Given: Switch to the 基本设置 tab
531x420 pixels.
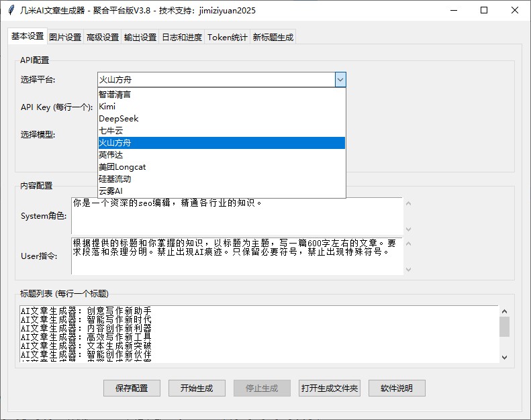Looking at the screenshot, I should click(28, 36).
